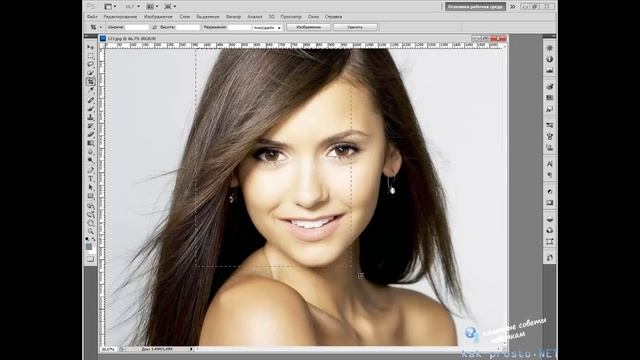
Task: Open status bar info arrow menu
Action: click(x=191, y=349)
